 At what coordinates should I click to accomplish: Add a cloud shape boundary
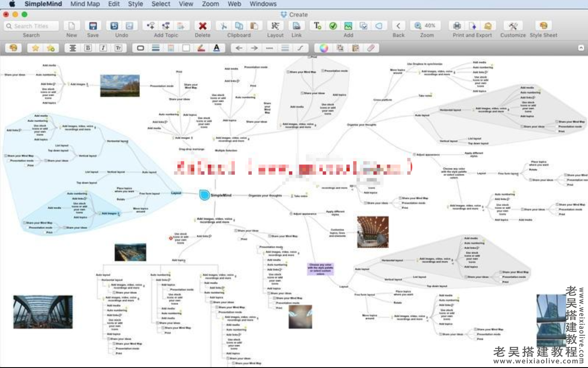click(x=379, y=26)
